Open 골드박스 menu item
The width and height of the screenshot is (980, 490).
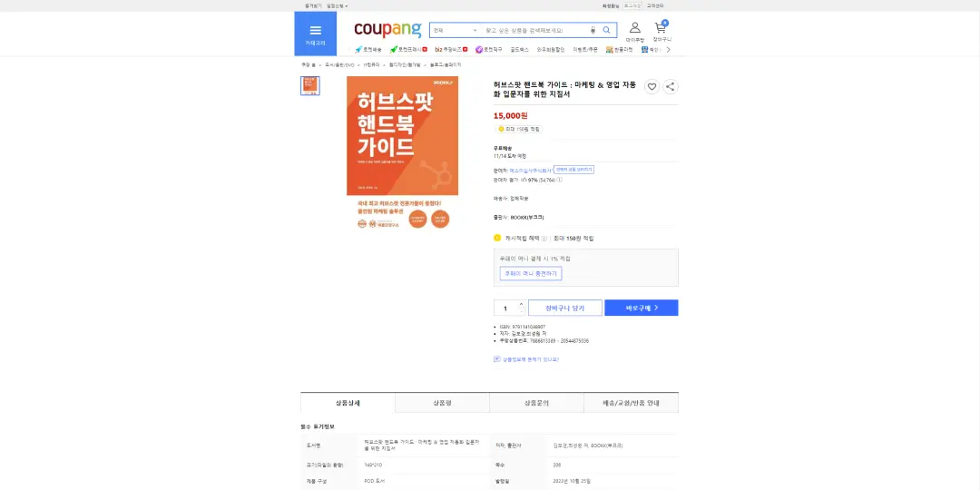519,49
